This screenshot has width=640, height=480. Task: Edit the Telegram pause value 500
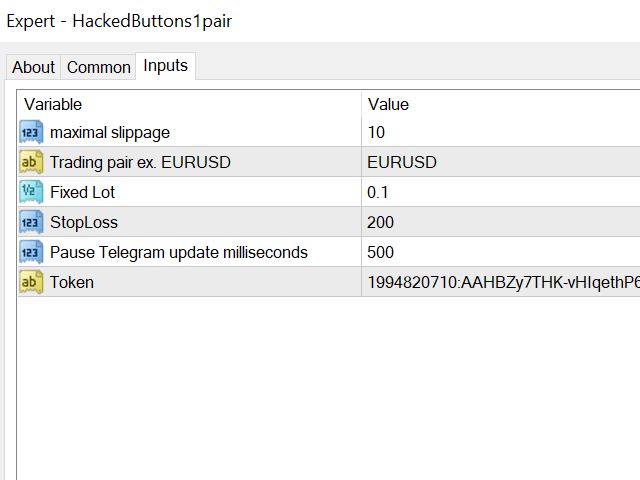coord(500,252)
